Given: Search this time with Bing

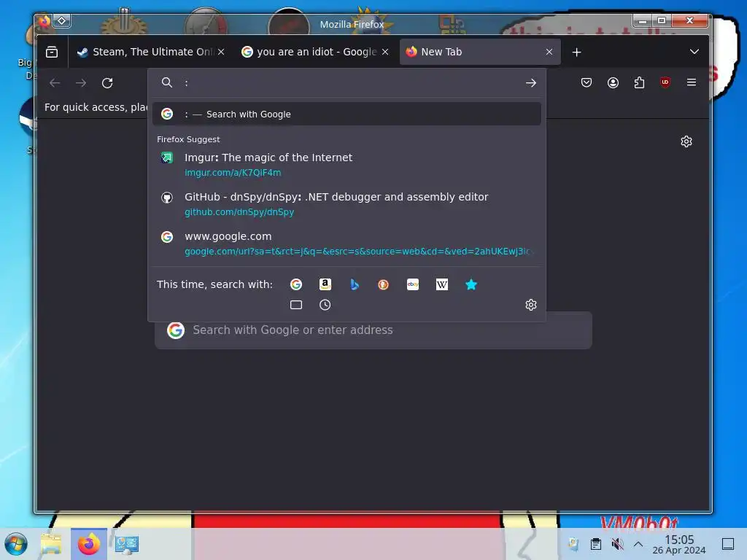Looking at the screenshot, I should 354,284.
